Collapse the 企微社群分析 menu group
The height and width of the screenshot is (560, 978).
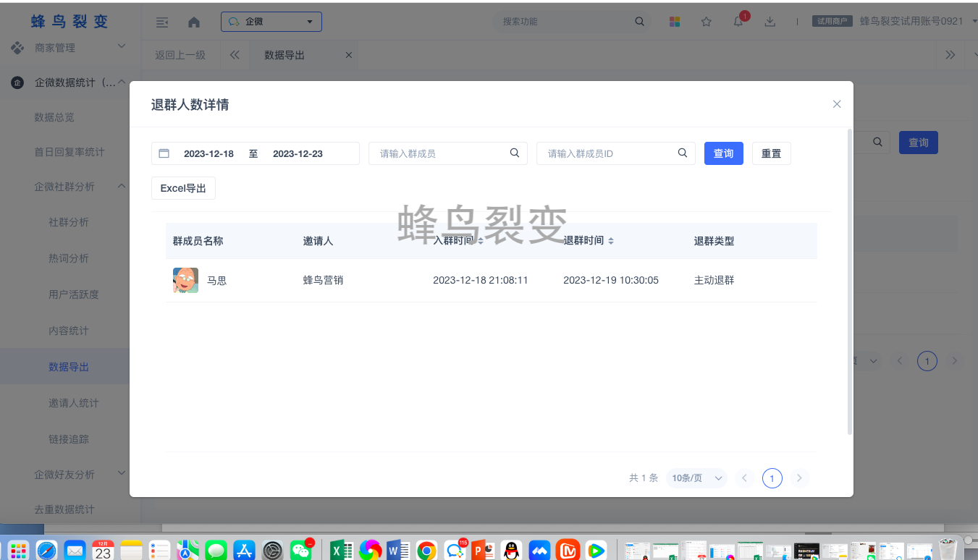tap(122, 187)
